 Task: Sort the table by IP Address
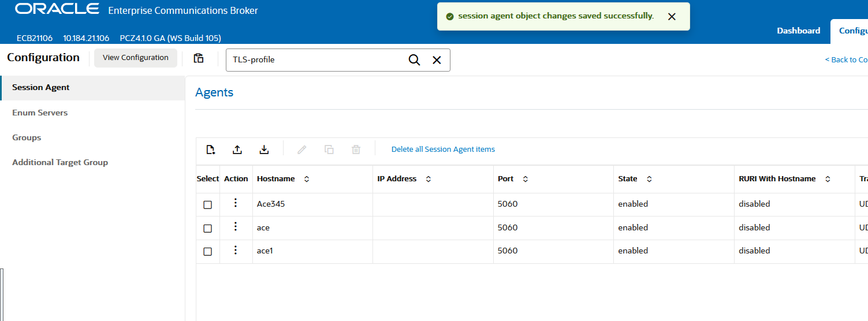(429, 179)
